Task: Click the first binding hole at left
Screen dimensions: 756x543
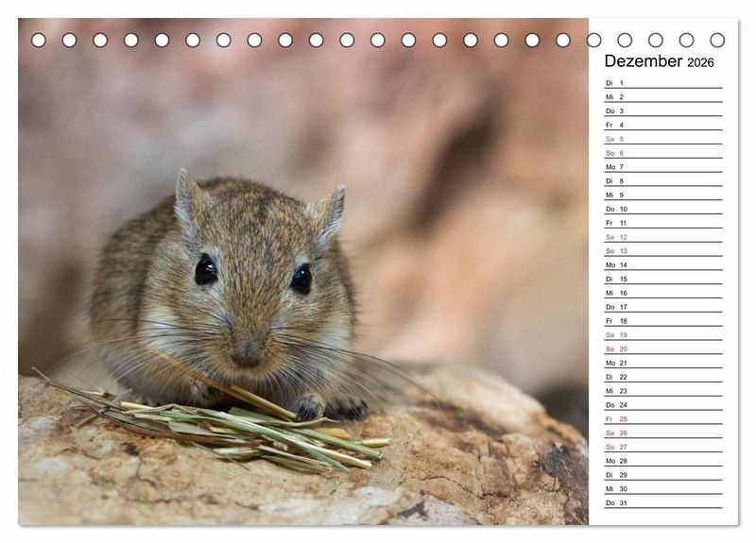Action: click(x=39, y=40)
